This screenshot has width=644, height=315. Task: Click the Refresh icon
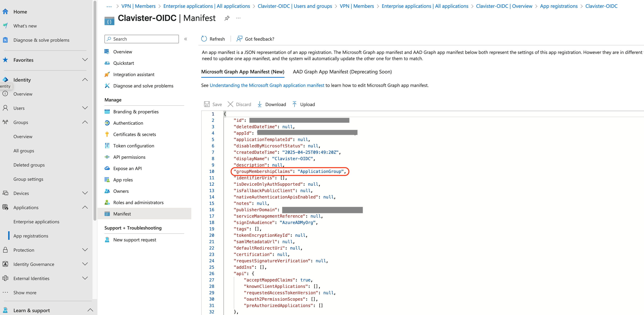click(204, 39)
